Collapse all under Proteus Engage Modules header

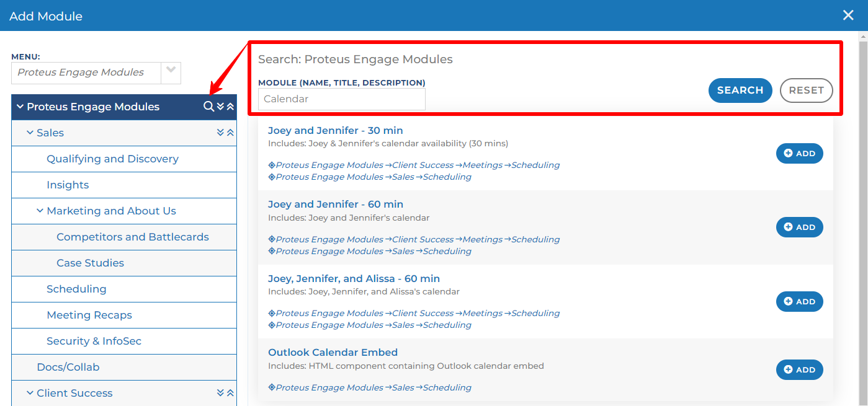230,107
